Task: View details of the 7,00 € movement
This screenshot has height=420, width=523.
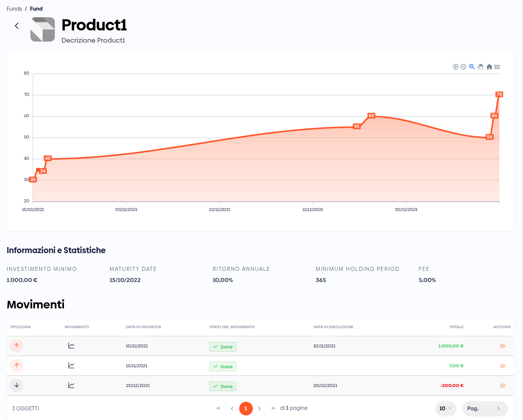Action: 502,366
